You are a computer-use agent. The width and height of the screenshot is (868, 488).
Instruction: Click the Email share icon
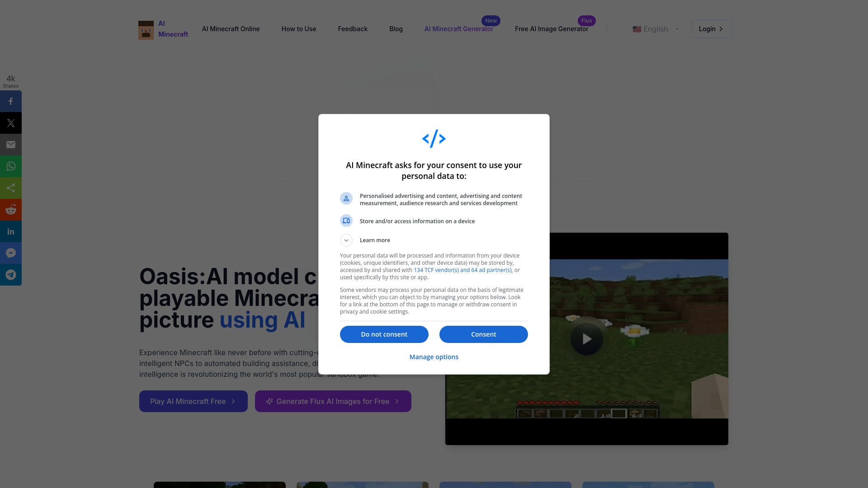(11, 145)
